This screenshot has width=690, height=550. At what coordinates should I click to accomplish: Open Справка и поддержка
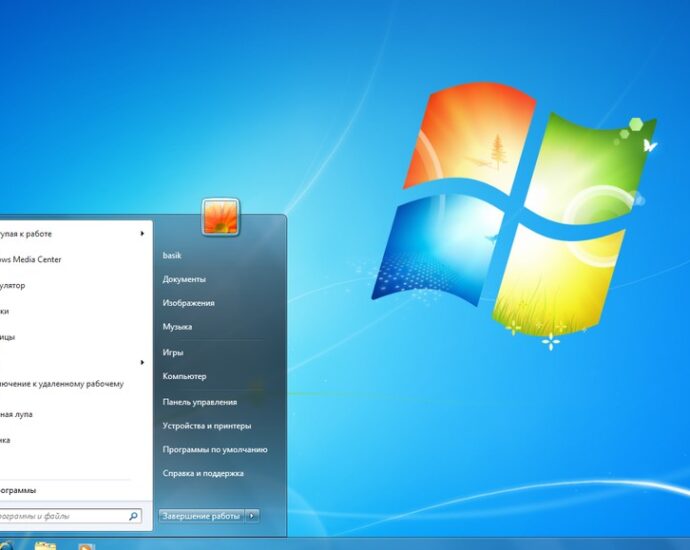(x=203, y=473)
